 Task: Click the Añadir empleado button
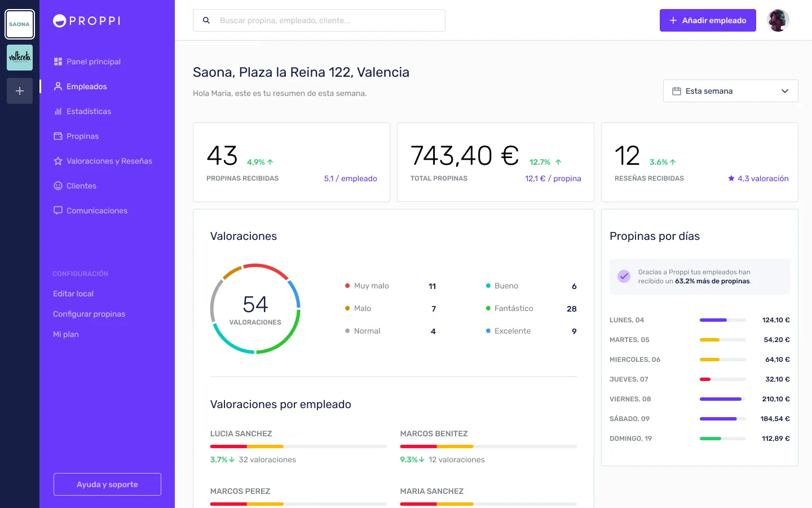[x=708, y=20]
